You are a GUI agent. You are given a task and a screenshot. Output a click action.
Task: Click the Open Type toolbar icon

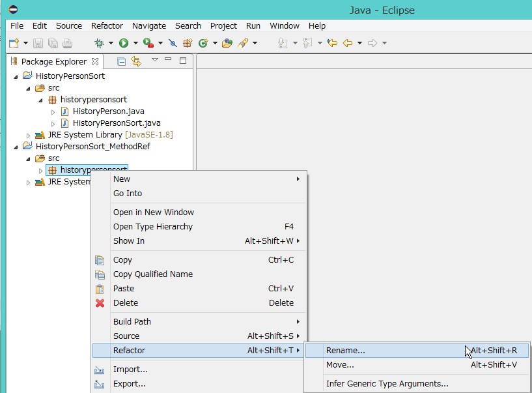pyautogui.click(x=227, y=43)
